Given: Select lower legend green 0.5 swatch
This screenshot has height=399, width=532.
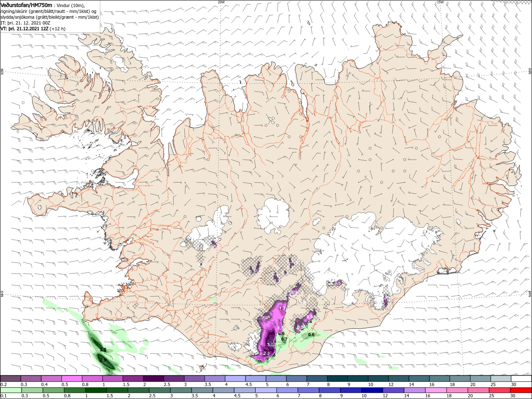Looking at the screenshot, I should (x=53, y=390).
